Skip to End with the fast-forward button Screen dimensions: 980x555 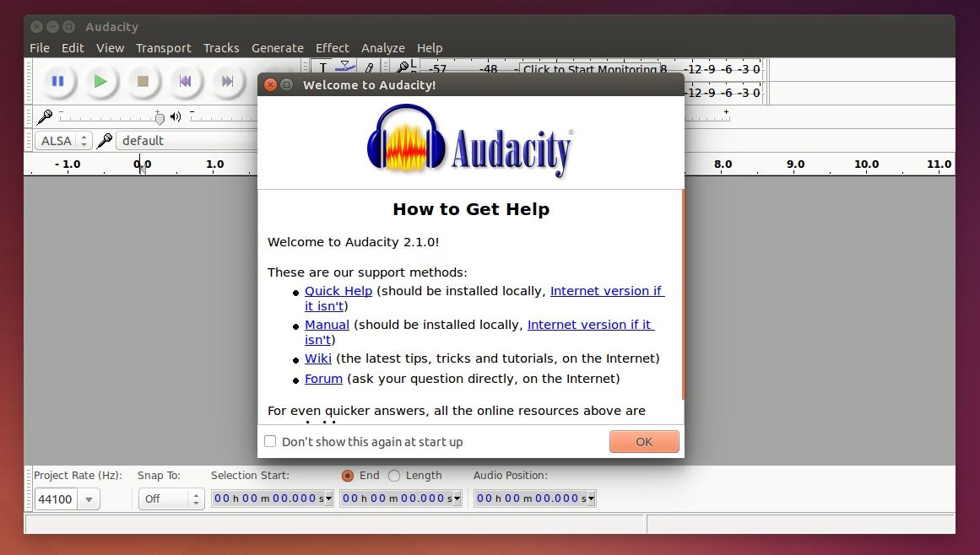click(x=228, y=81)
